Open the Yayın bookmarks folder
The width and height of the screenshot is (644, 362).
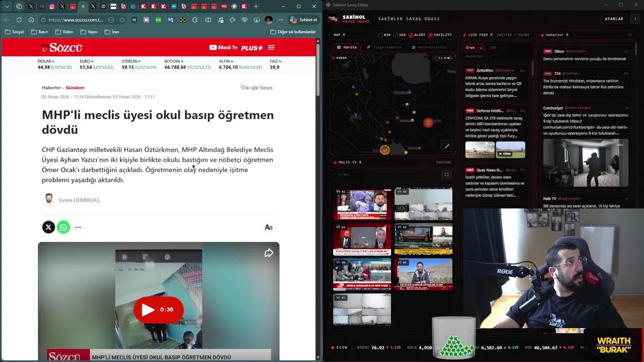89,32
